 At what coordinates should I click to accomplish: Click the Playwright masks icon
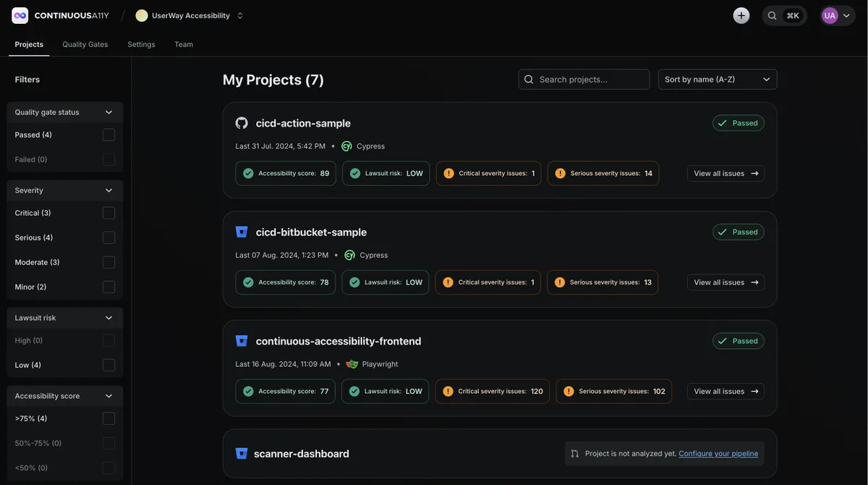[352, 364]
